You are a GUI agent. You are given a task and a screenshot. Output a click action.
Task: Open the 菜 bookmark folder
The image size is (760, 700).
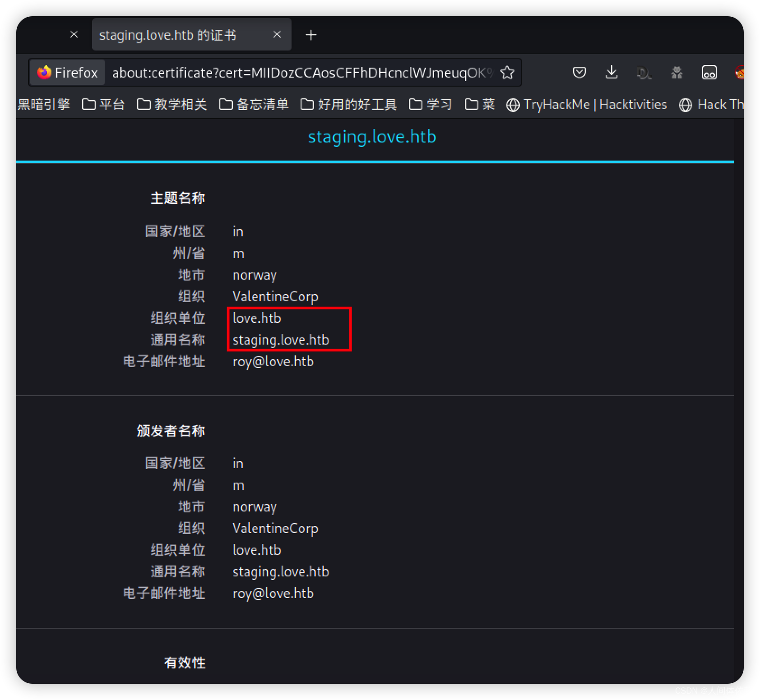tap(480, 105)
